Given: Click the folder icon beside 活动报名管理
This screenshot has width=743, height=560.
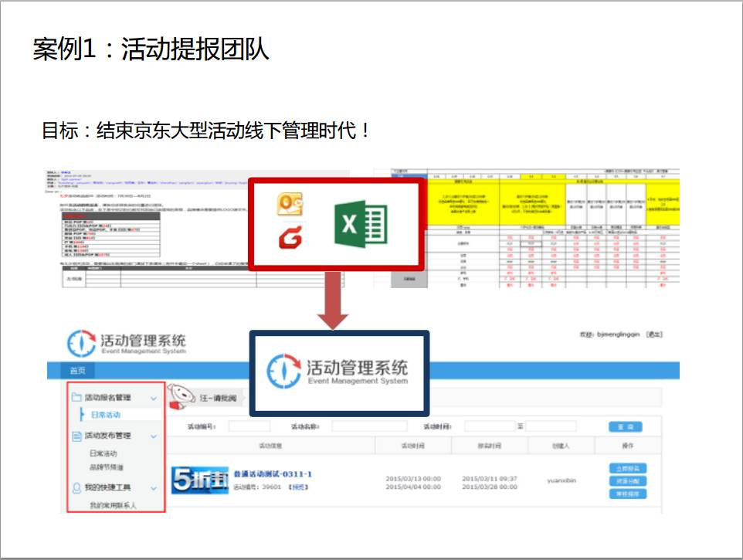Looking at the screenshot, I should [76, 397].
